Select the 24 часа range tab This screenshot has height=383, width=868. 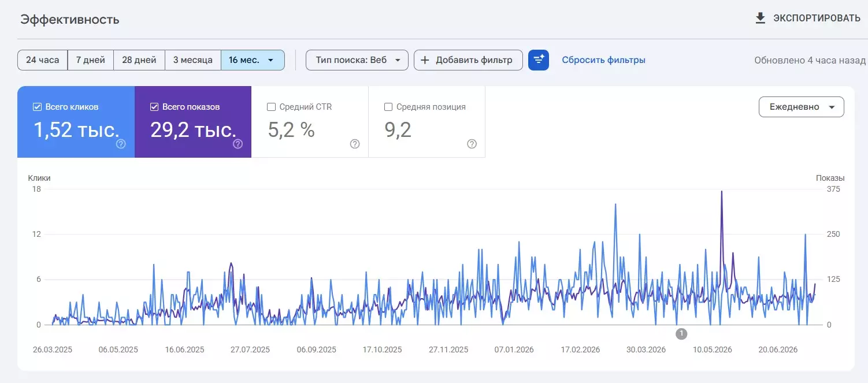(x=43, y=60)
